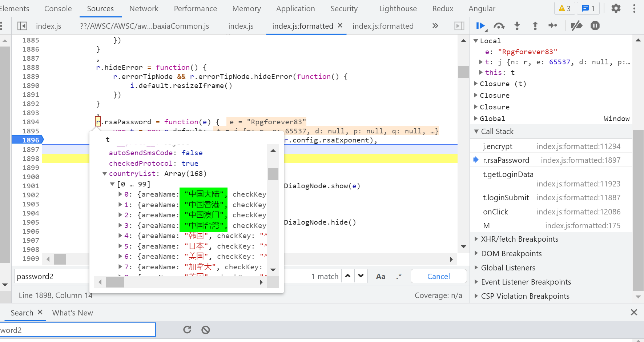Cancel the find-in-file search
The width and height of the screenshot is (644, 342).
click(439, 276)
